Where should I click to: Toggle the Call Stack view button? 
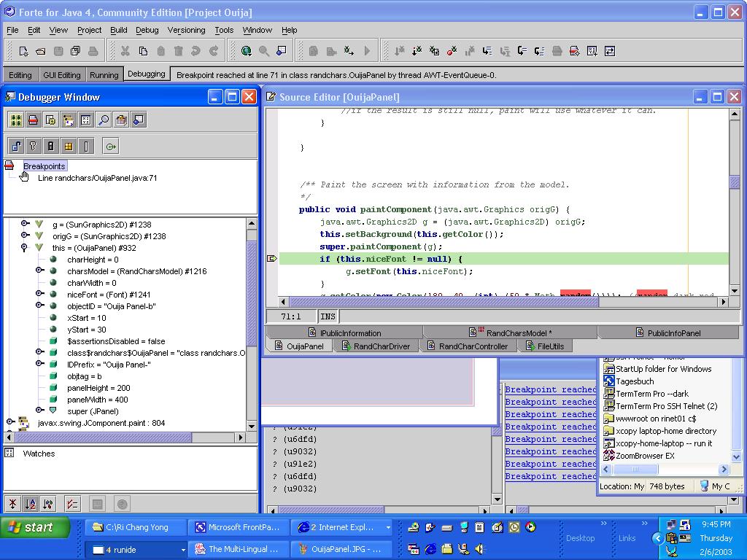(69, 120)
